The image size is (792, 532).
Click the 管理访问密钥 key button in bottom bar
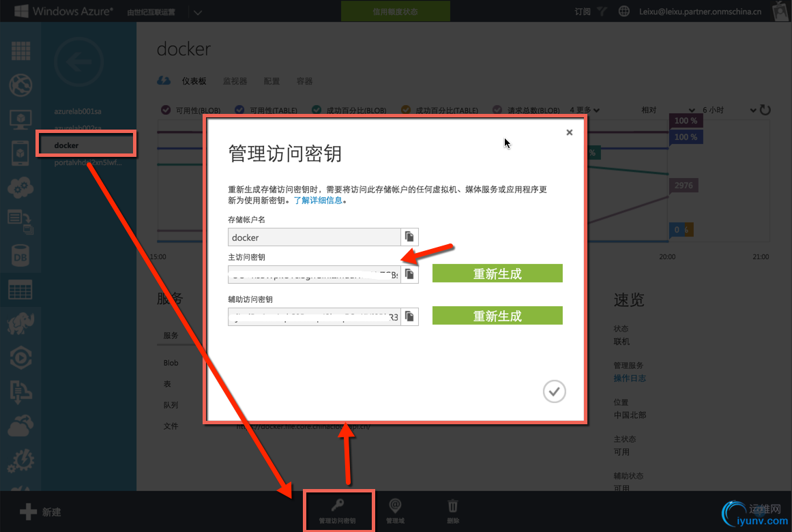[x=338, y=511]
